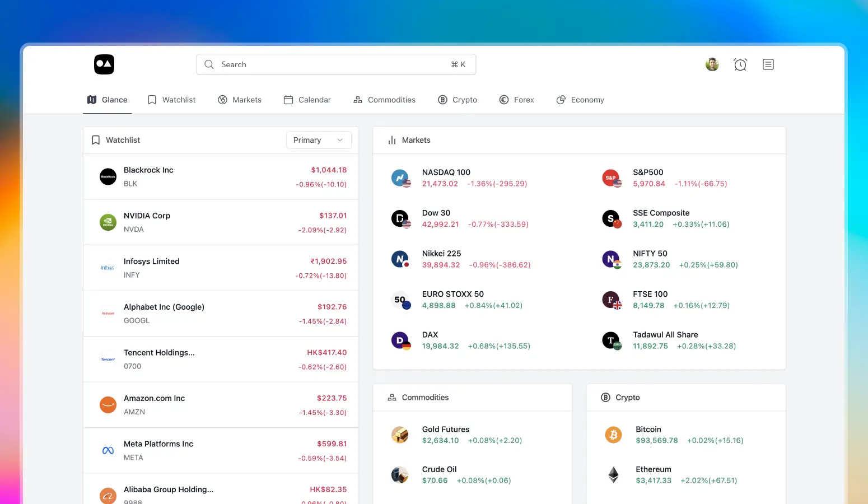Switch to the Markets tab
The width and height of the screenshot is (868, 504).
240,100
